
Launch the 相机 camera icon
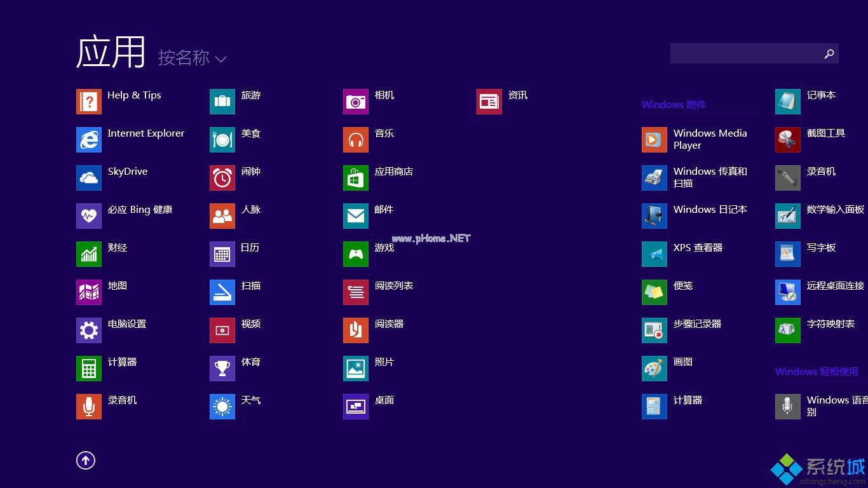point(356,102)
